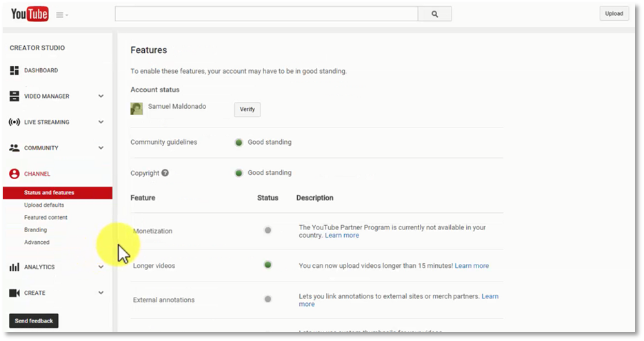Open the ANALYTICS menu label
The image size is (644, 341).
(39, 267)
